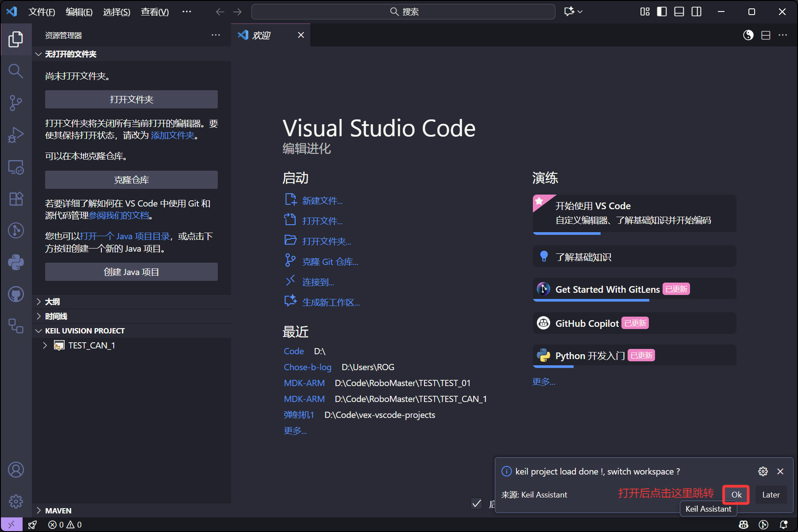Open the 查看(V) menu
Screen dimensions: 798x532
(x=154, y=12)
